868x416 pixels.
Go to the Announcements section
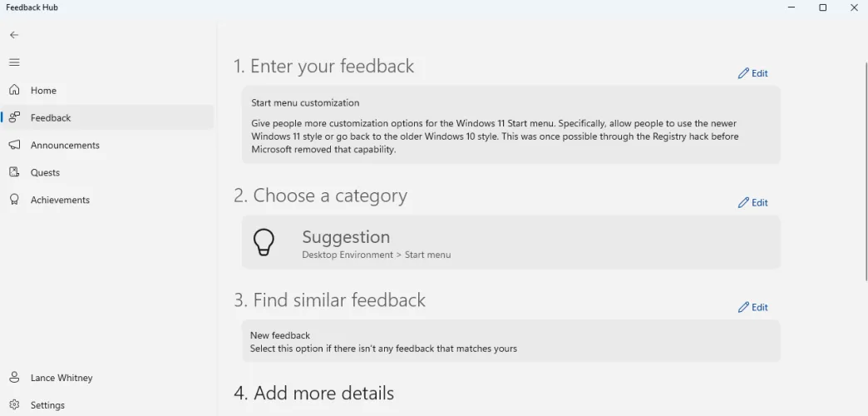(65, 146)
